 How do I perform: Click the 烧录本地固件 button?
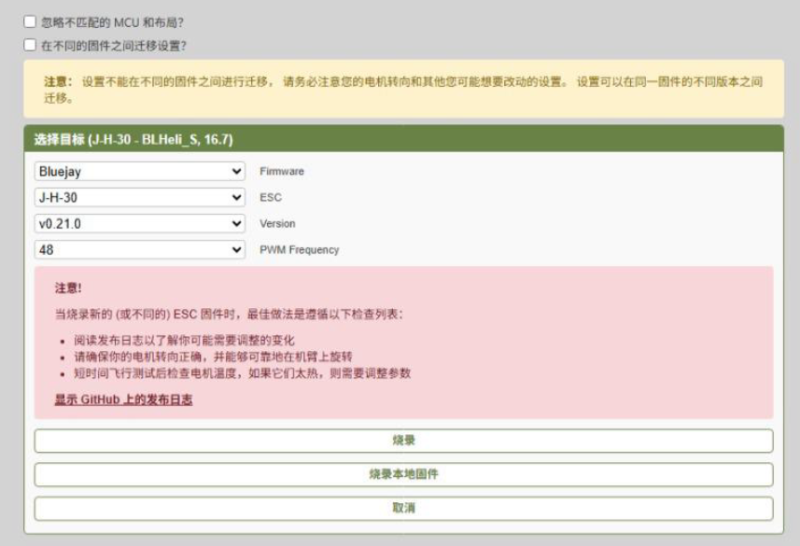pos(403,474)
